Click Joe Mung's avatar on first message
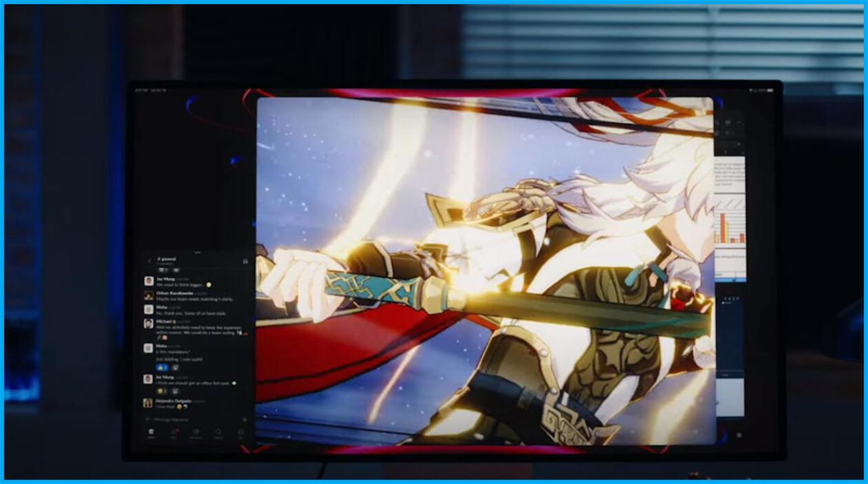The image size is (868, 484). point(149,282)
